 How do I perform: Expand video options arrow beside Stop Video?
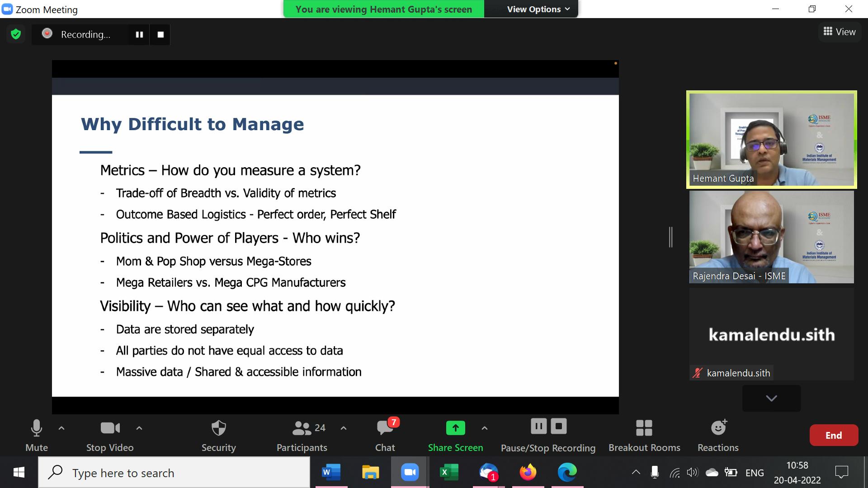pyautogui.click(x=139, y=428)
